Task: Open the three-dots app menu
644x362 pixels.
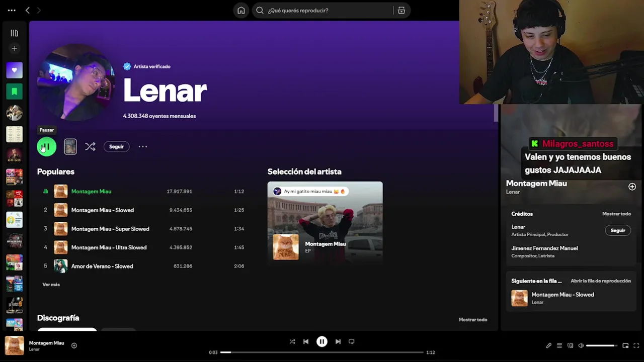Action: (12, 10)
